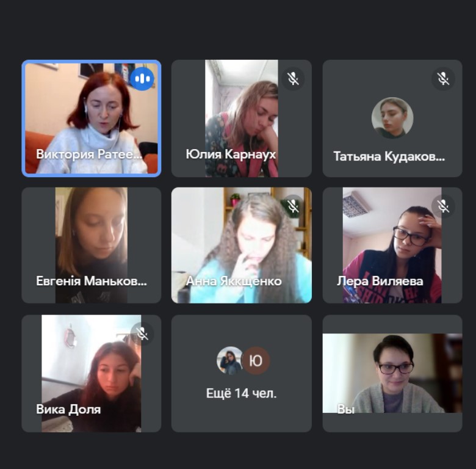Click the photo avatar beside the 'Ю' circle
Screen dimensions: 476x469
click(230, 360)
